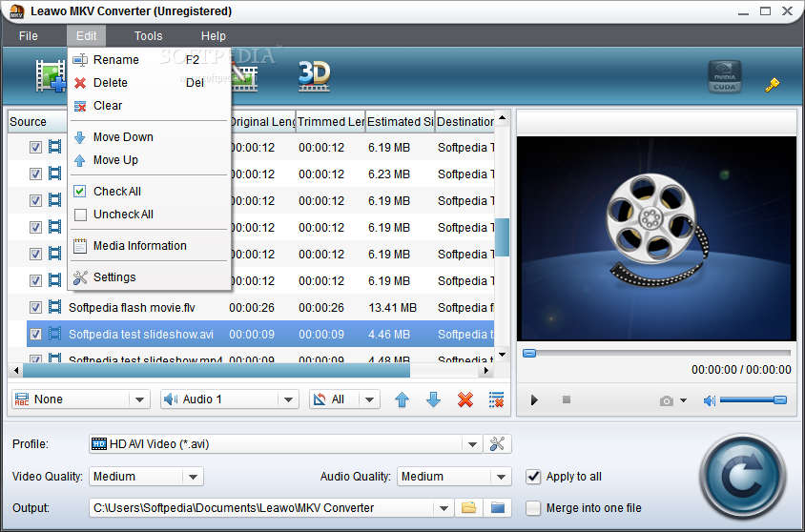Open the 3D settings toolbar icon
The width and height of the screenshot is (805, 532).
(314, 76)
